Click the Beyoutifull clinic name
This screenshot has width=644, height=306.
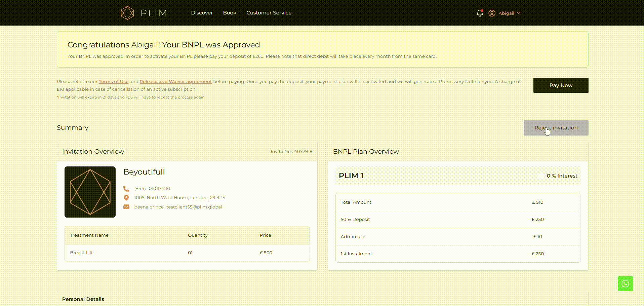pos(144,172)
